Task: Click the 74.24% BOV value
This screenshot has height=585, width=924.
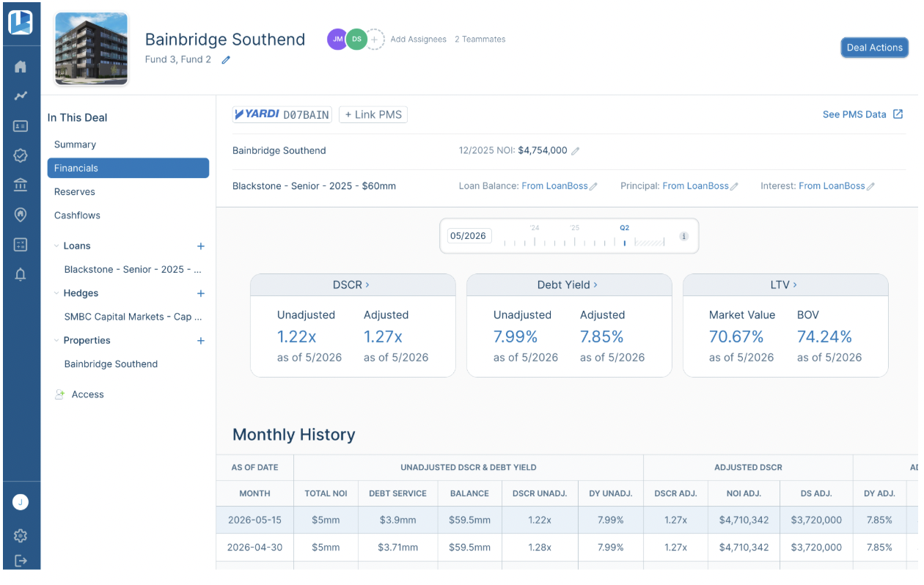Action: pyautogui.click(x=824, y=336)
